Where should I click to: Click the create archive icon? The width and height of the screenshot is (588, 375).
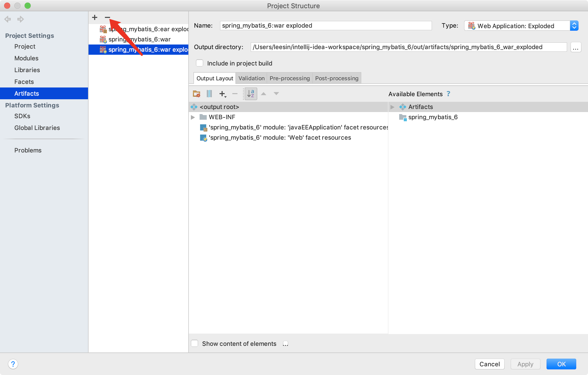pyautogui.click(x=209, y=94)
